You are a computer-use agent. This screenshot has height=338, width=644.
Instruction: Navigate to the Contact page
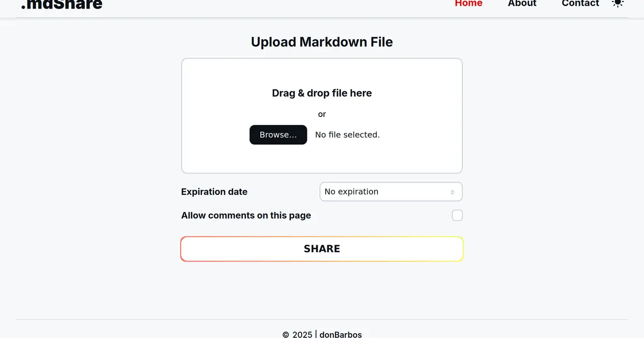[580, 4]
